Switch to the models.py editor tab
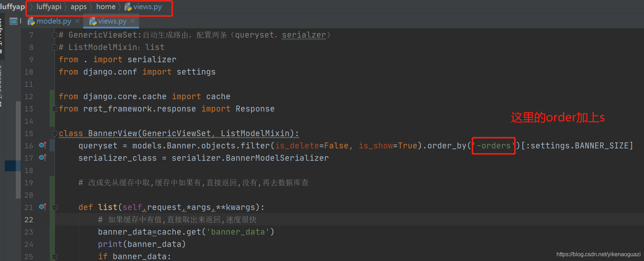The height and width of the screenshot is (261, 644). pyautogui.click(x=53, y=21)
